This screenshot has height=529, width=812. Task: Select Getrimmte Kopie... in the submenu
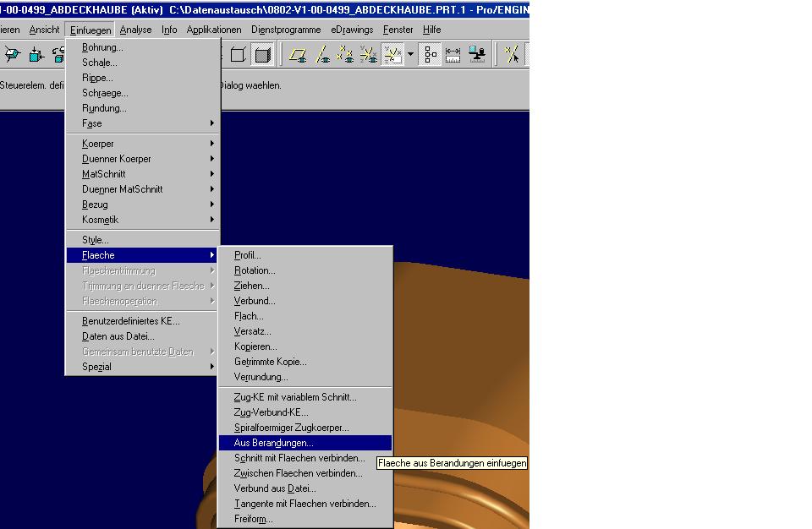point(305,362)
